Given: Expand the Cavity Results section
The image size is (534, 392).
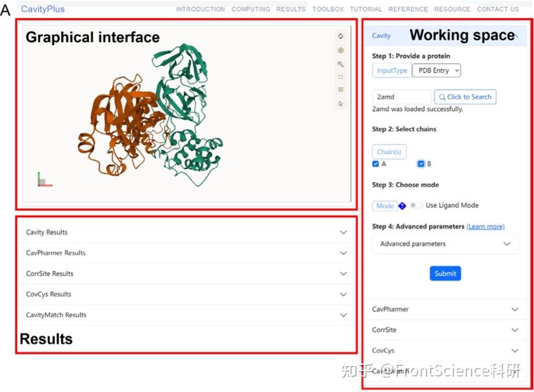Looking at the screenshot, I should coord(186,232).
